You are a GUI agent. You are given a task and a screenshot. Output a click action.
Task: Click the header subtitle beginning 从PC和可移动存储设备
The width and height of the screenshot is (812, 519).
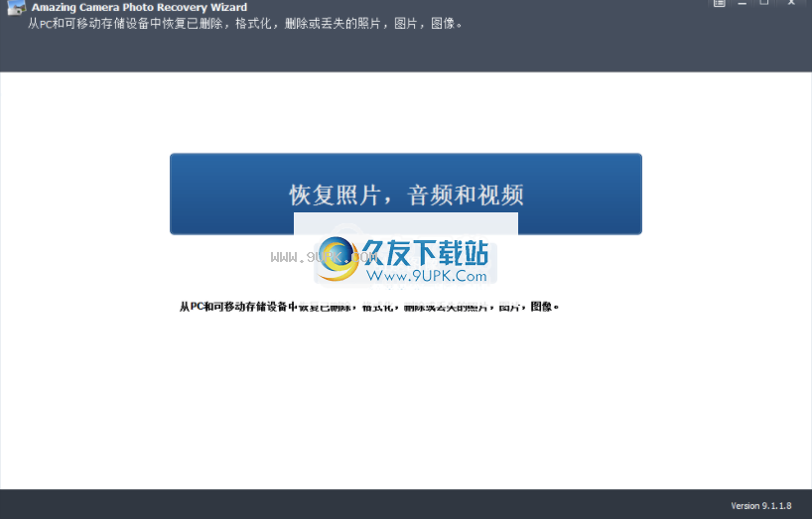point(245,23)
